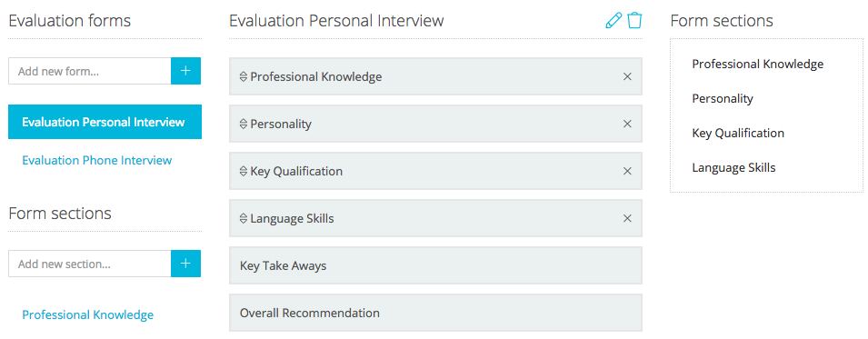Pick Language Skills in right Form sections

tap(733, 167)
